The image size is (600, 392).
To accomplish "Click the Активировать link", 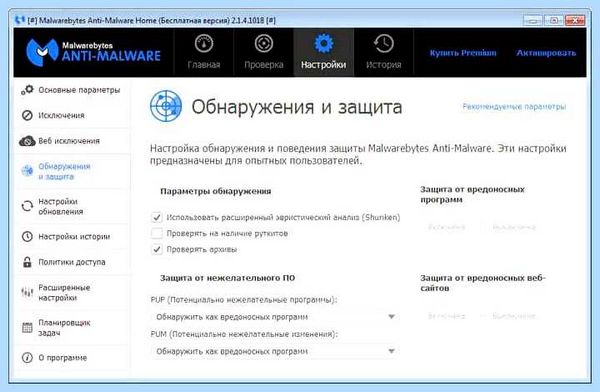I will coord(546,53).
